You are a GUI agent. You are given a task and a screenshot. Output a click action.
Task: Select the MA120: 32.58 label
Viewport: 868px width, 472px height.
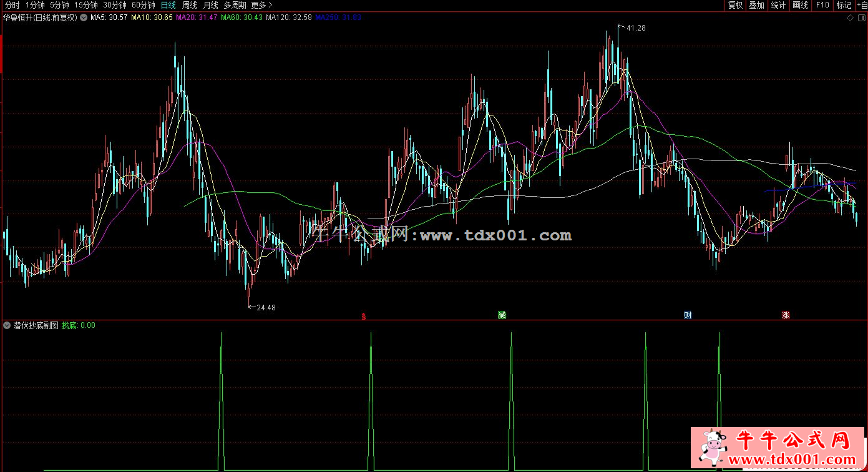(x=288, y=17)
